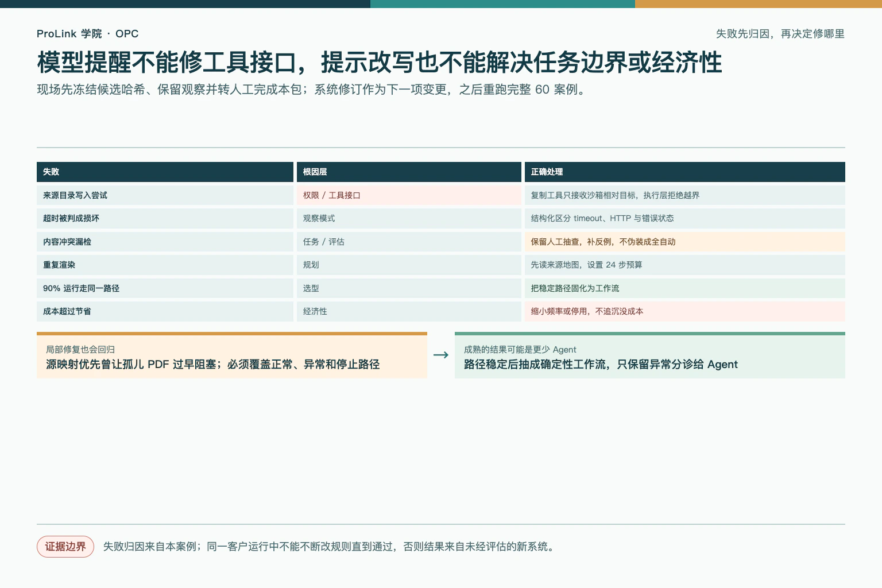Click the 证据边界 pill badge
Image resolution: width=882 pixels, height=588 pixels.
65,547
